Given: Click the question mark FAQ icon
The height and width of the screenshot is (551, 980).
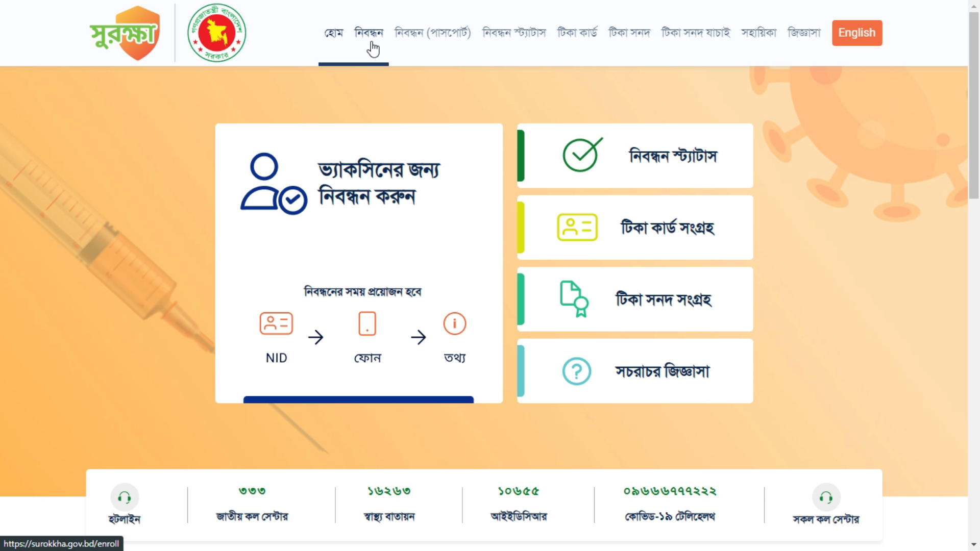Looking at the screenshot, I should click(577, 371).
